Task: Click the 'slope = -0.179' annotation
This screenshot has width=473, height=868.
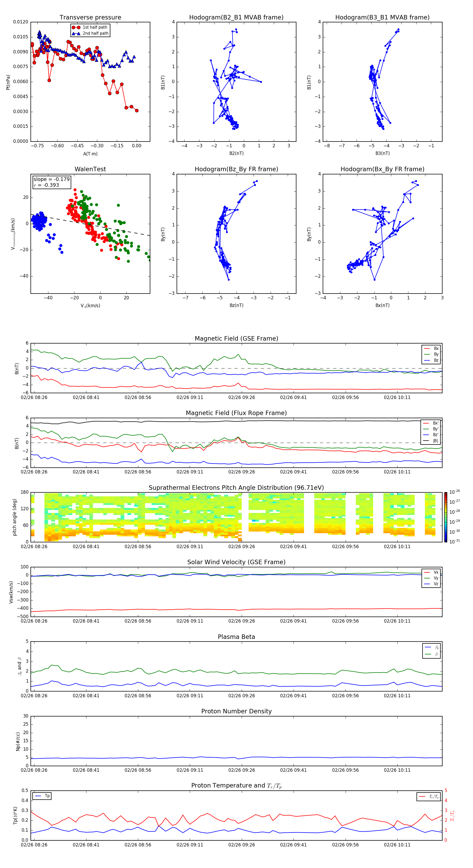Action: (x=52, y=179)
